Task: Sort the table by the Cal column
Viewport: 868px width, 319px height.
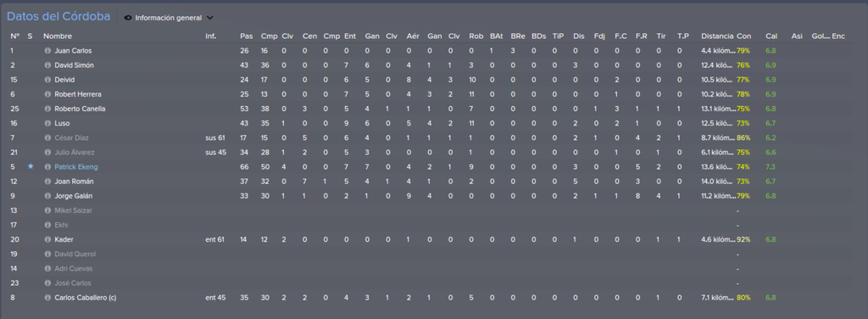Action: coord(771,36)
